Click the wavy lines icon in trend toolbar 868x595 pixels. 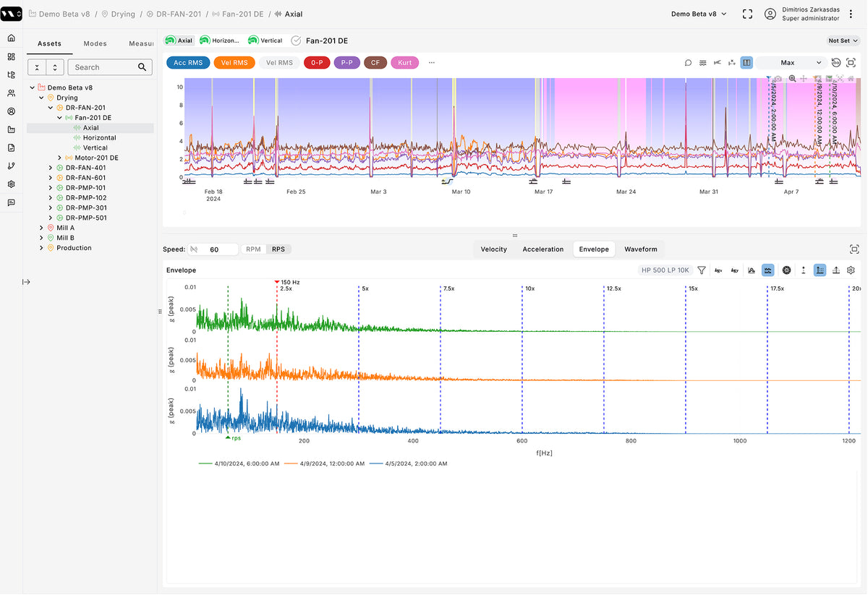[703, 63]
